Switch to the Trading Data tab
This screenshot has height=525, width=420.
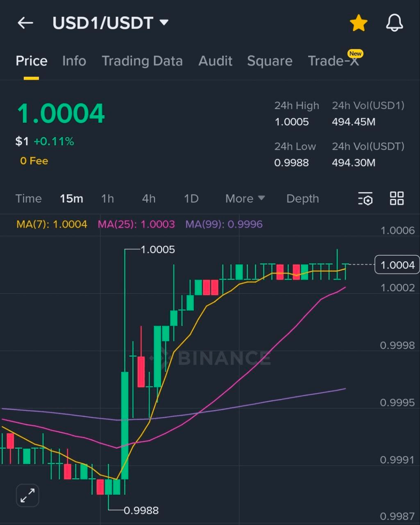click(142, 61)
